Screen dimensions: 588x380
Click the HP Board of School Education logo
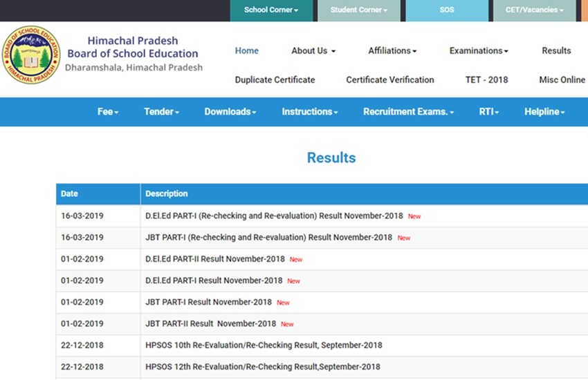pyautogui.click(x=30, y=55)
